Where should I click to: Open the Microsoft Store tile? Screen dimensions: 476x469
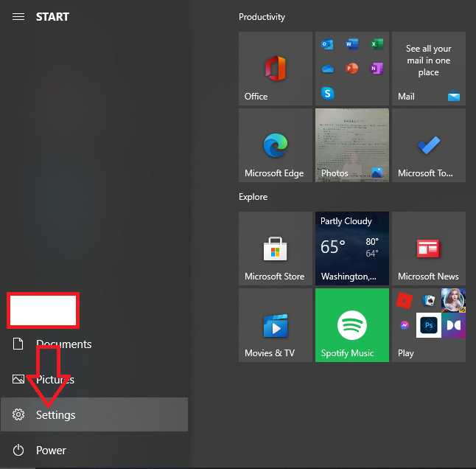276,249
